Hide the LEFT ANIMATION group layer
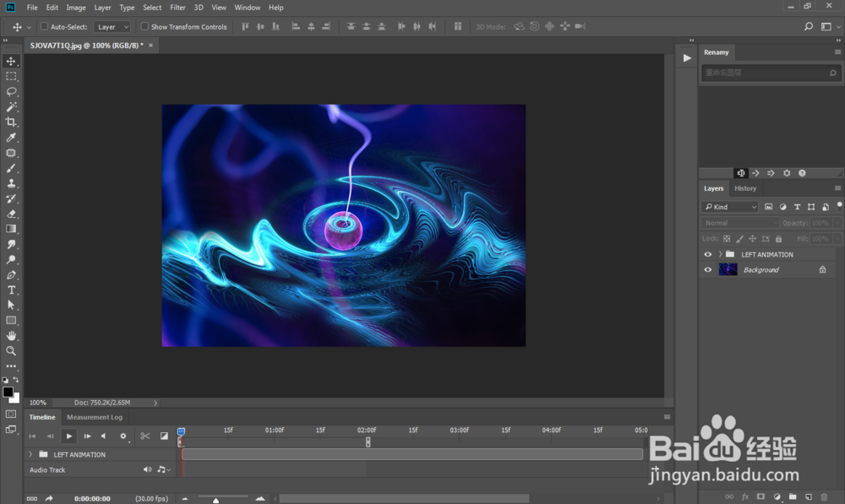This screenshot has height=504, width=845. click(708, 255)
